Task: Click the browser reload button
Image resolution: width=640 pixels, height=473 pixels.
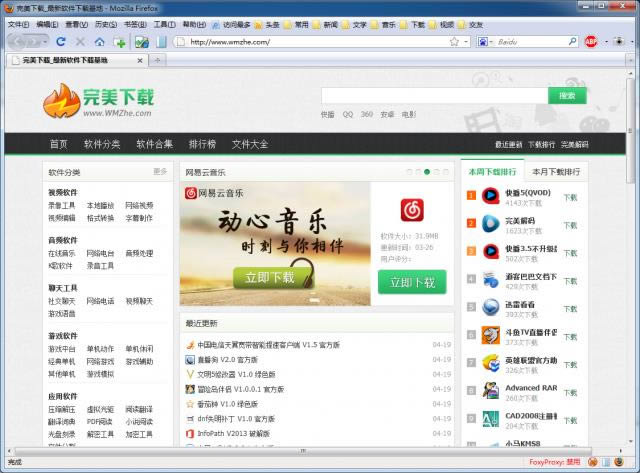Action: [x=61, y=42]
